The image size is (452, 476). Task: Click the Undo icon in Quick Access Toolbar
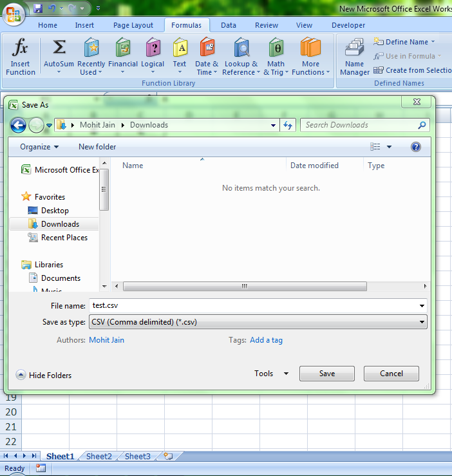52,8
